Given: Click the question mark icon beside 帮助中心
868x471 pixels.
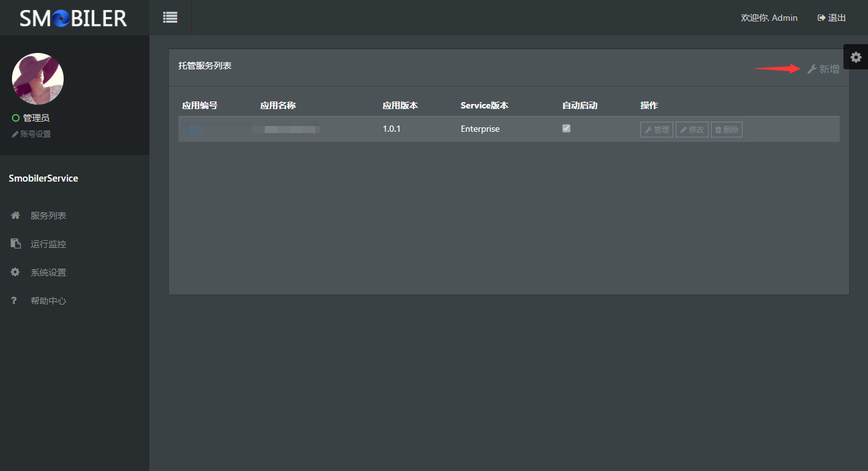Looking at the screenshot, I should (14, 301).
